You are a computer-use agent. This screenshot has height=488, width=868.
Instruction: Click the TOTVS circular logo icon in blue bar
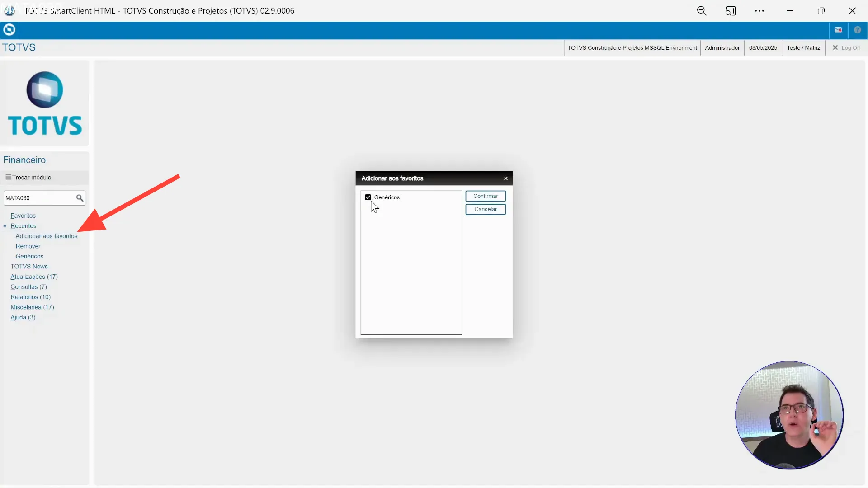coord(9,30)
